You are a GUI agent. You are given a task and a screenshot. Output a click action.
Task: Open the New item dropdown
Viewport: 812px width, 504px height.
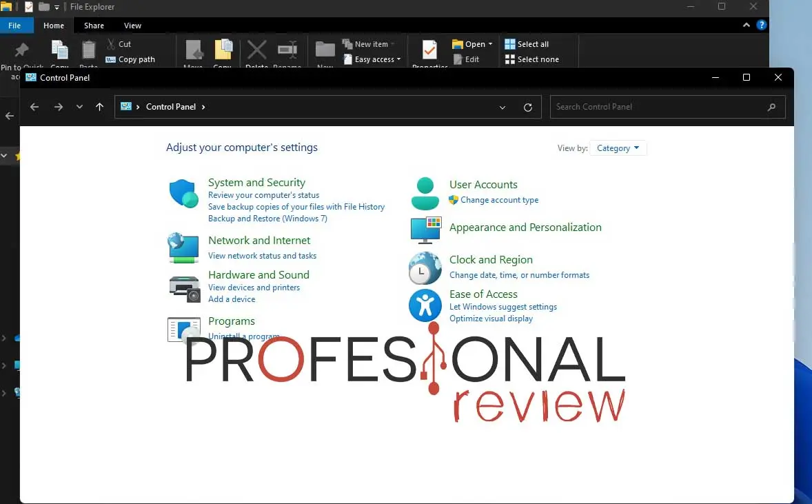click(x=369, y=44)
